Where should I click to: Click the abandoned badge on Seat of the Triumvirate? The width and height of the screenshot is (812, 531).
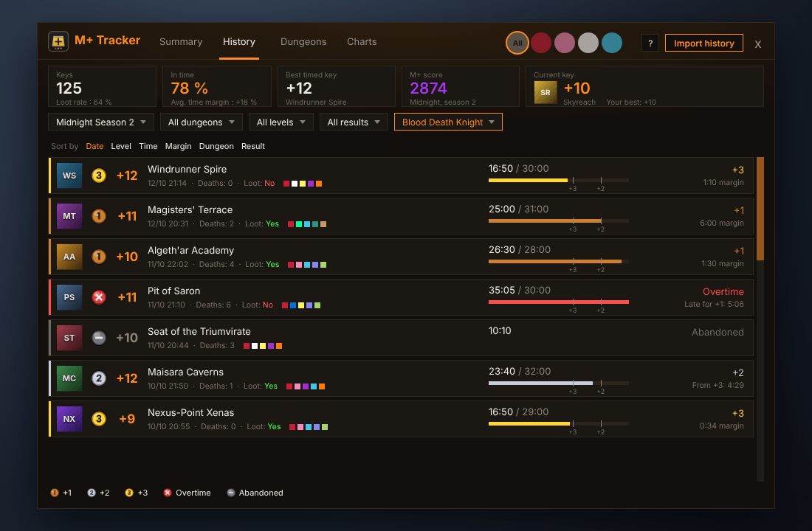[x=99, y=338]
